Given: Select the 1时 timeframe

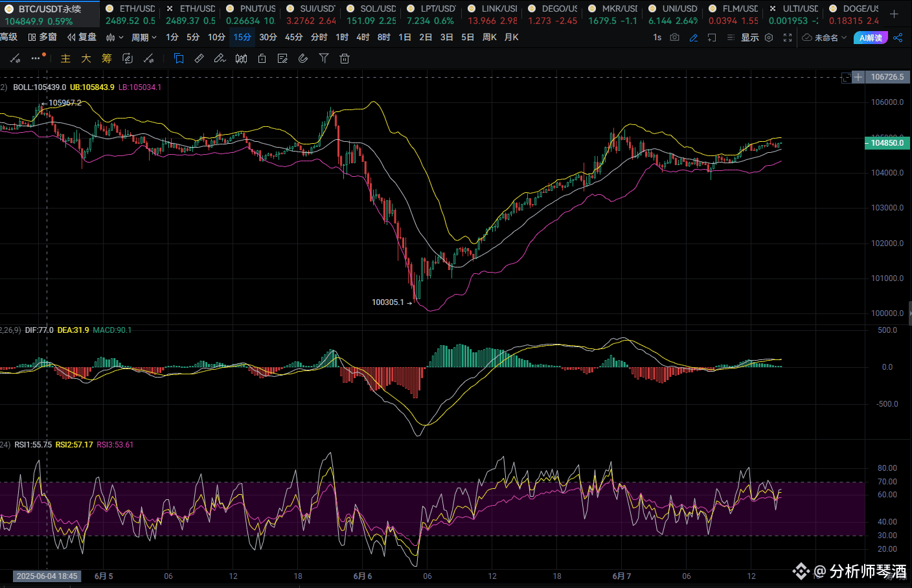Looking at the screenshot, I should point(342,38).
